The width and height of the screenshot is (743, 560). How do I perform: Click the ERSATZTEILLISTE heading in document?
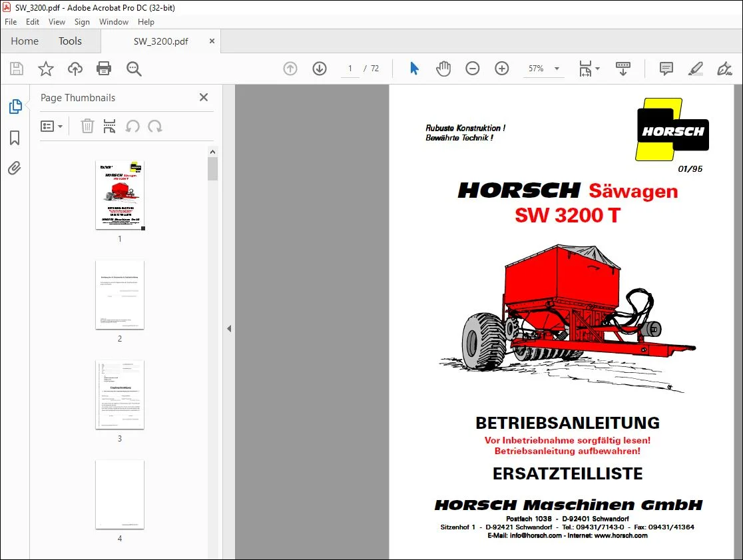pyautogui.click(x=568, y=473)
